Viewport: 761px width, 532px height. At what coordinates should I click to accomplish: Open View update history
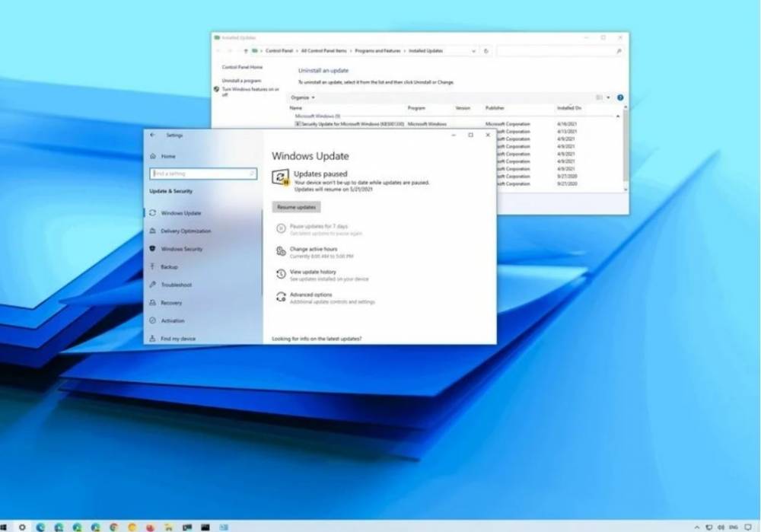pyautogui.click(x=313, y=272)
